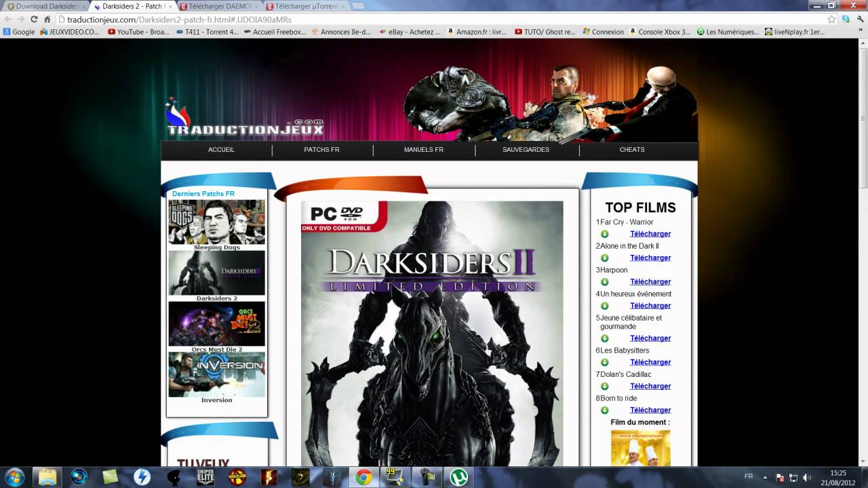The image size is (868, 488).
Task: Click the browser Forward arrow
Action: click(20, 20)
